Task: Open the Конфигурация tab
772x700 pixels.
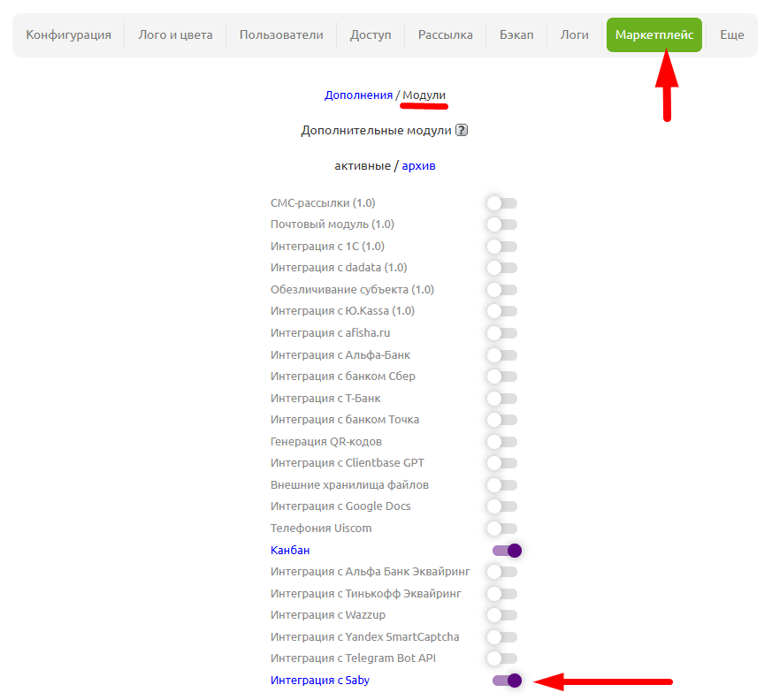Action: click(x=69, y=35)
